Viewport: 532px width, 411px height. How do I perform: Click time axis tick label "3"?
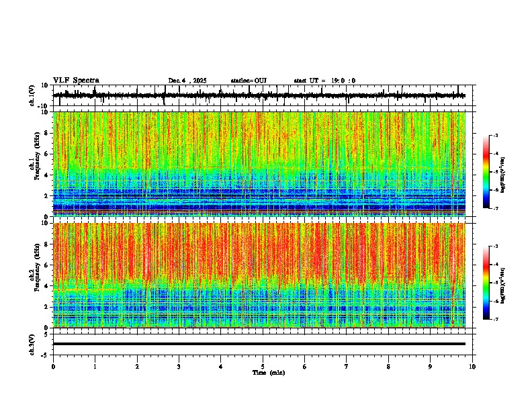[179, 367]
